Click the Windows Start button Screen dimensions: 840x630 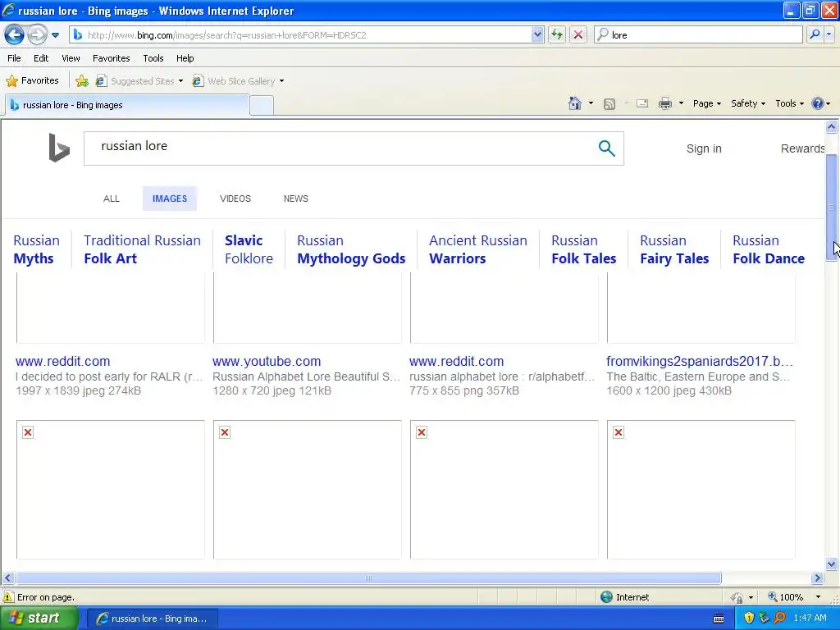pyautogui.click(x=39, y=619)
